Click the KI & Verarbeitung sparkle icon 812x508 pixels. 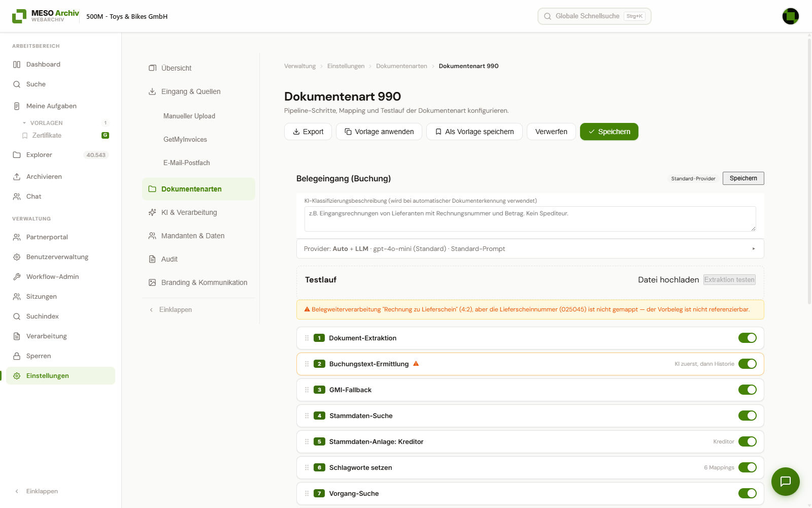(x=152, y=212)
